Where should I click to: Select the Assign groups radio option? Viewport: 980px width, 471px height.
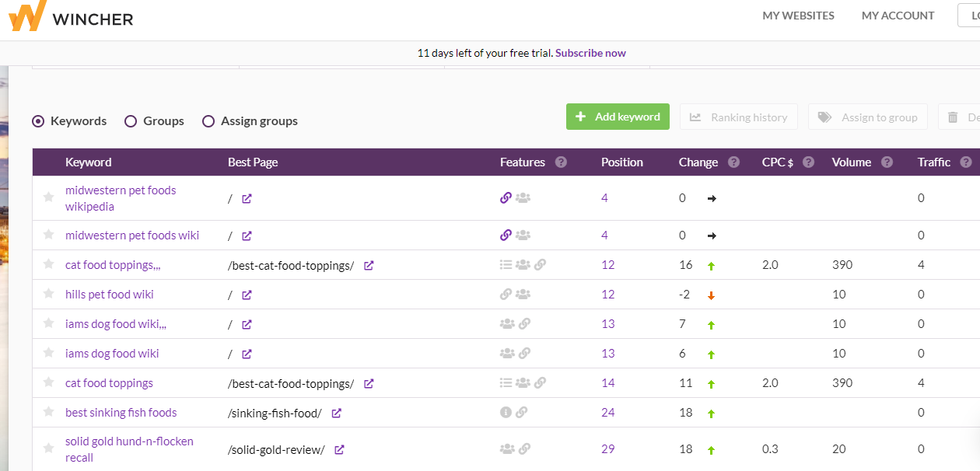pyautogui.click(x=208, y=121)
